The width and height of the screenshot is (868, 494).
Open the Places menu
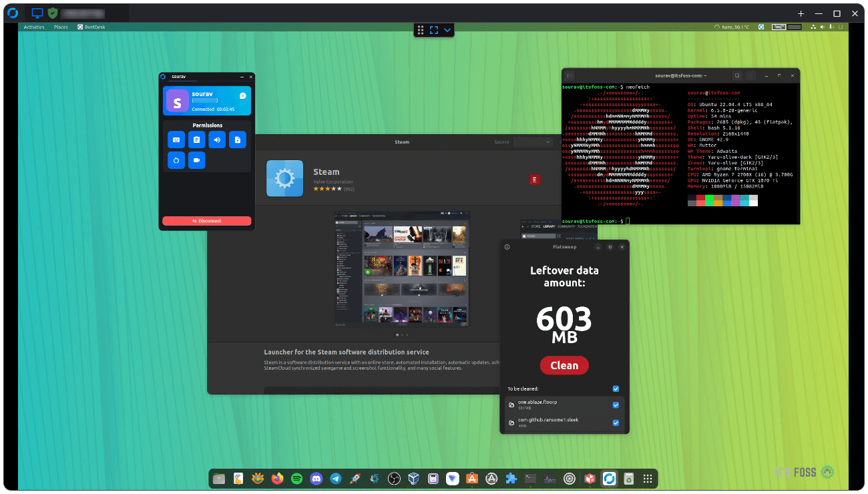click(61, 27)
